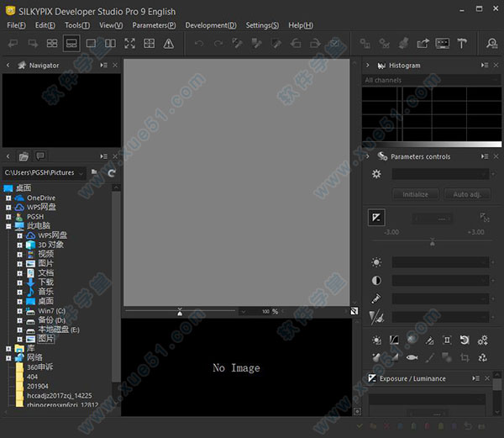Click the monitor display settings icon
The image size is (504, 438).
pyautogui.click(x=443, y=44)
